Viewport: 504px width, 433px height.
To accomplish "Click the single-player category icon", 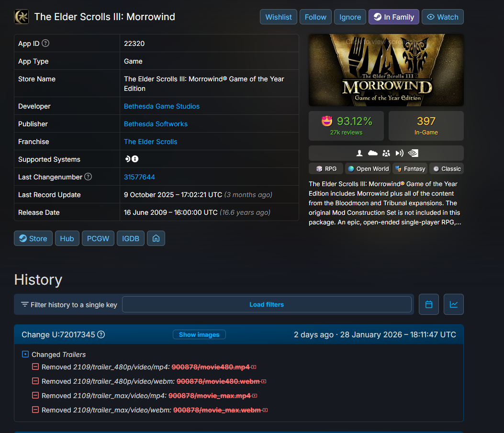I will pyautogui.click(x=359, y=153).
